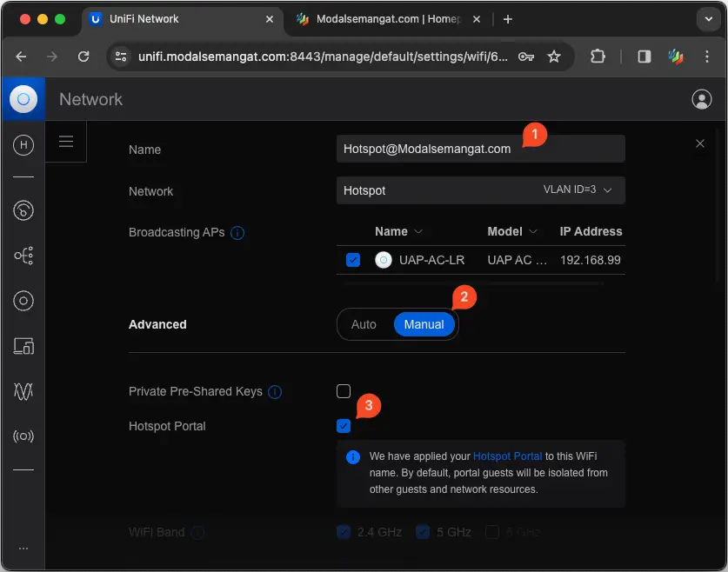Show info for Private Pre-Shared Keys
The image size is (728, 572).
[x=275, y=392]
